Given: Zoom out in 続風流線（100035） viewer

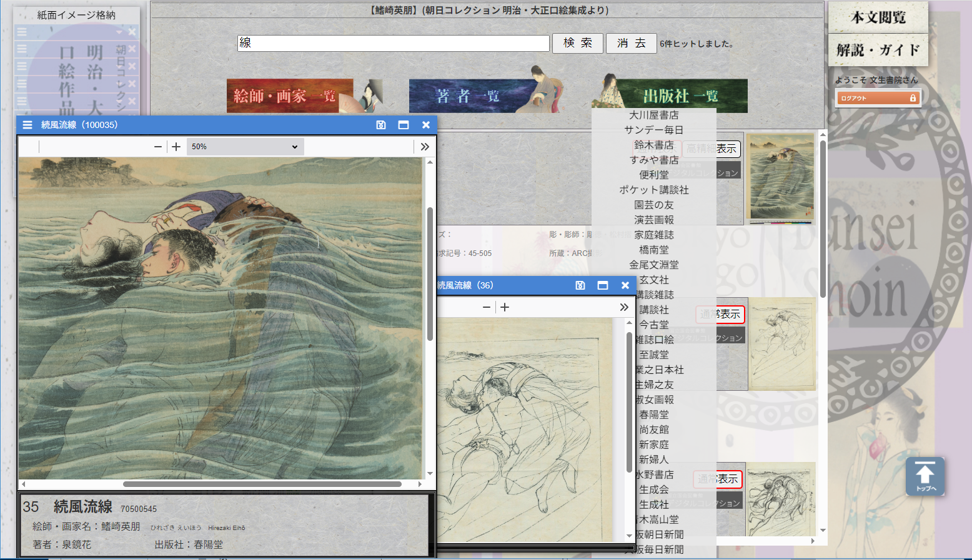Looking at the screenshot, I should pos(158,147).
